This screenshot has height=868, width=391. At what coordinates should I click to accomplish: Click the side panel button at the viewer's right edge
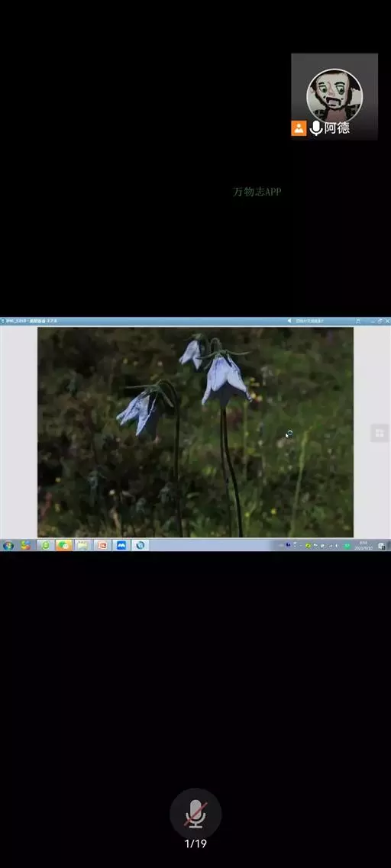[x=380, y=433]
